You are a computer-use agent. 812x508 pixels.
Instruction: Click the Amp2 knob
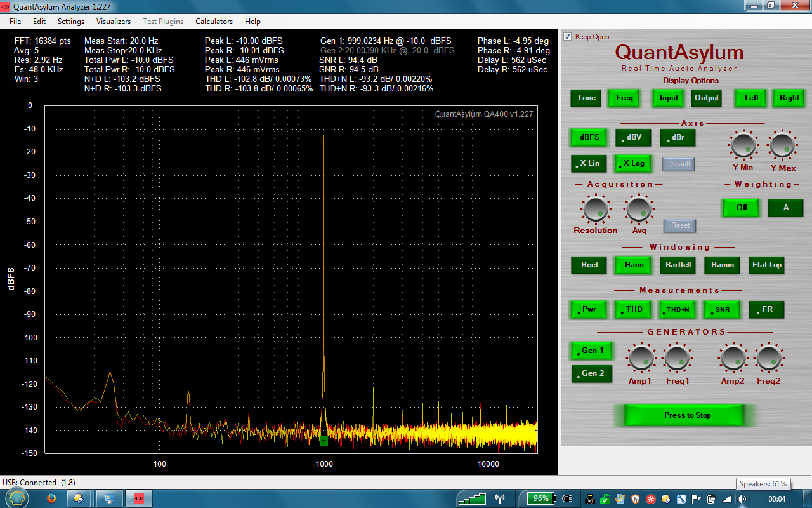click(733, 359)
